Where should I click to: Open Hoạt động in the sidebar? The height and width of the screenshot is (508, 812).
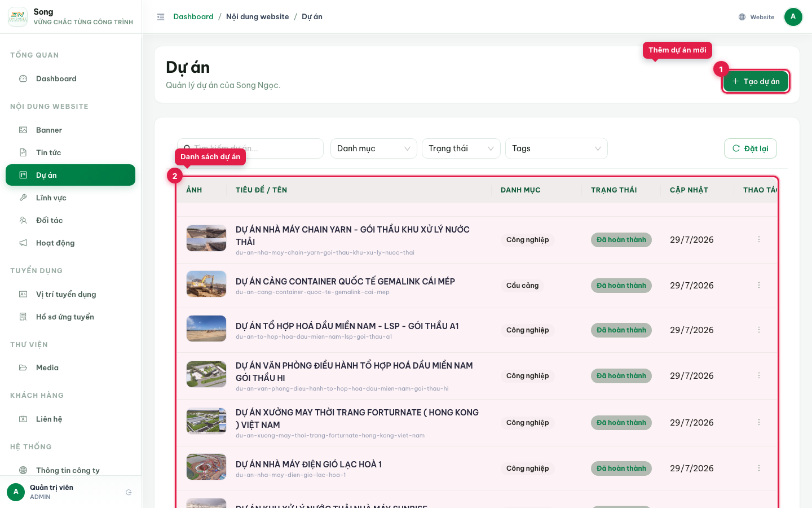70,243
